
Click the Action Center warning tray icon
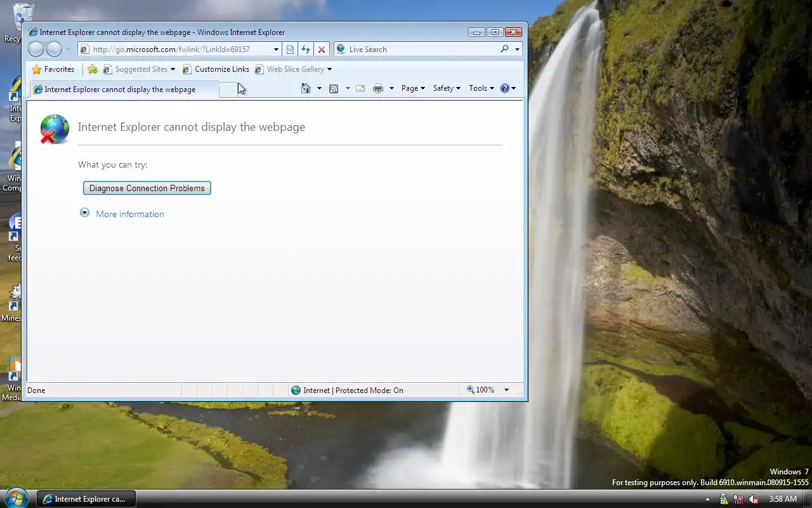[724, 499]
